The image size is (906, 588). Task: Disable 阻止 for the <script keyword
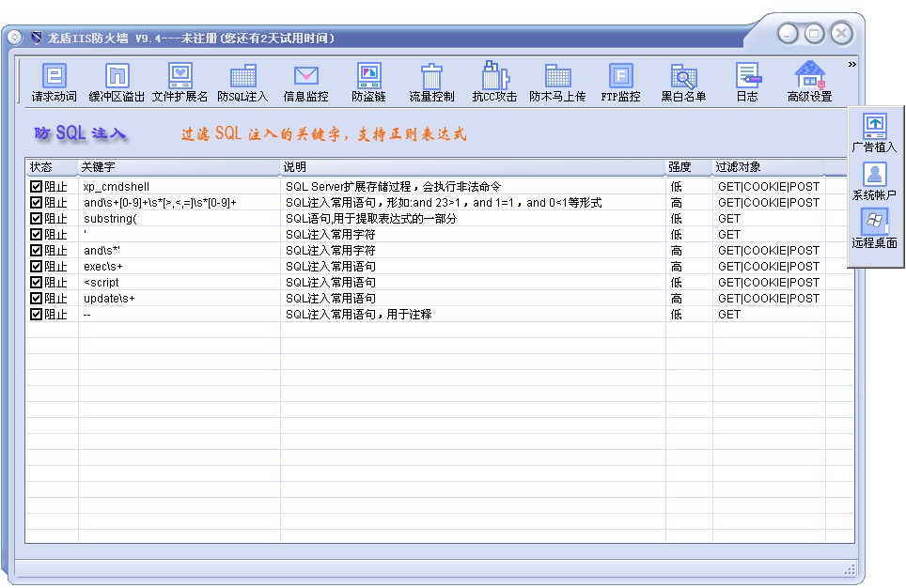[x=34, y=282]
